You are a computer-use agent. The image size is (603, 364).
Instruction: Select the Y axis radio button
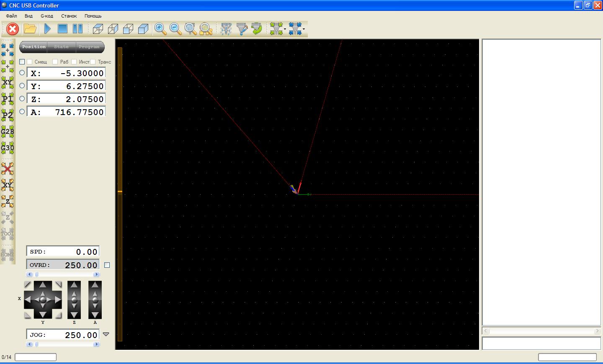22,86
